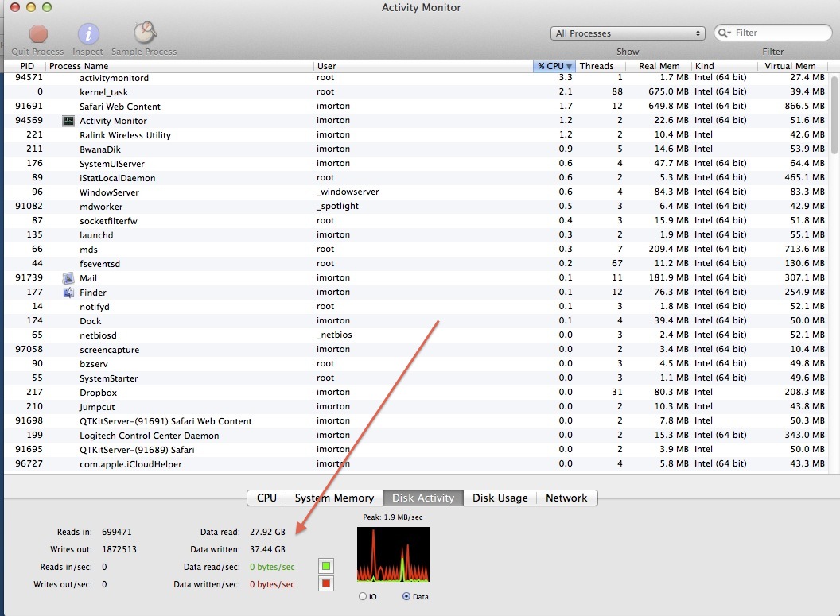Click the Data read 27.92 GB value
Image resolution: width=840 pixels, height=616 pixels.
click(x=267, y=532)
